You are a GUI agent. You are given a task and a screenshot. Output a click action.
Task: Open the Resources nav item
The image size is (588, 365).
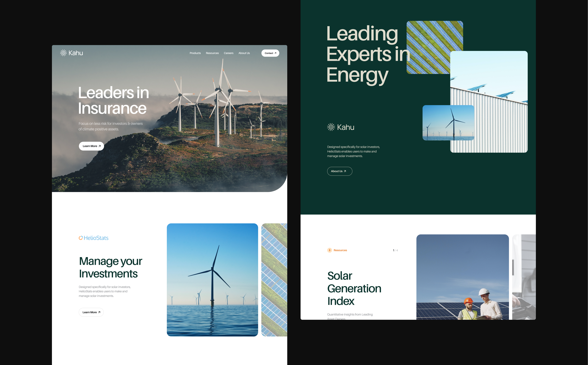point(212,53)
